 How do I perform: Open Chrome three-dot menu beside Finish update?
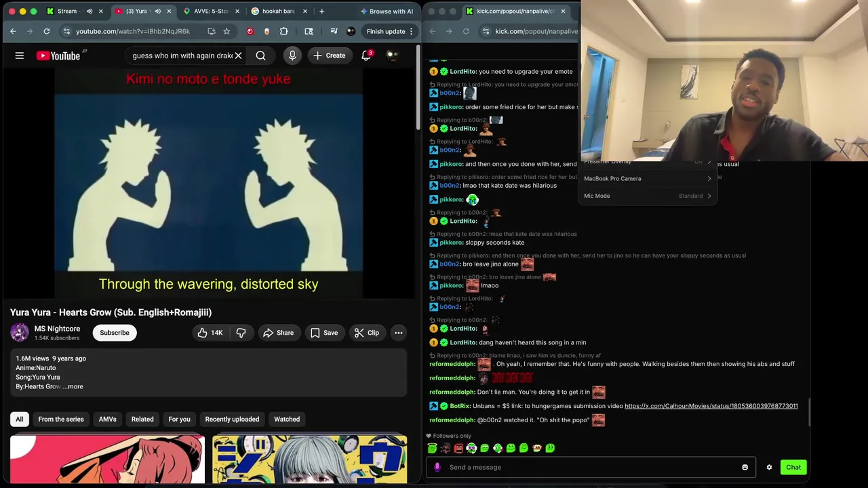(411, 31)
